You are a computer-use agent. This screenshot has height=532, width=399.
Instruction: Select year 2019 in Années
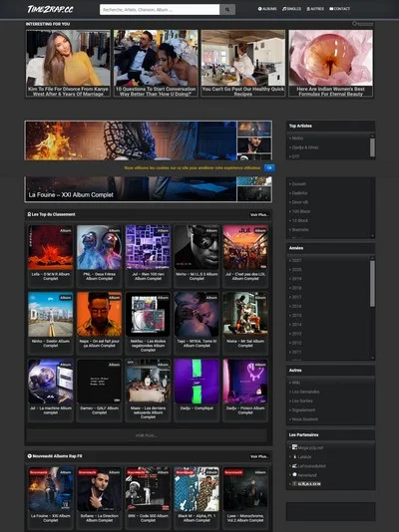(296, 279)
